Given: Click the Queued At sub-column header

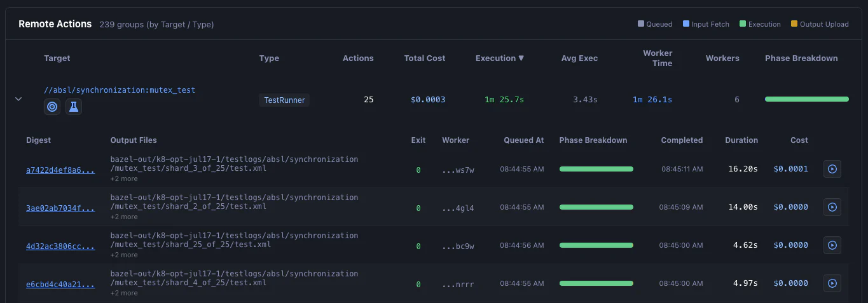Looking at the screenshot, I should click(x=524, y=140).
